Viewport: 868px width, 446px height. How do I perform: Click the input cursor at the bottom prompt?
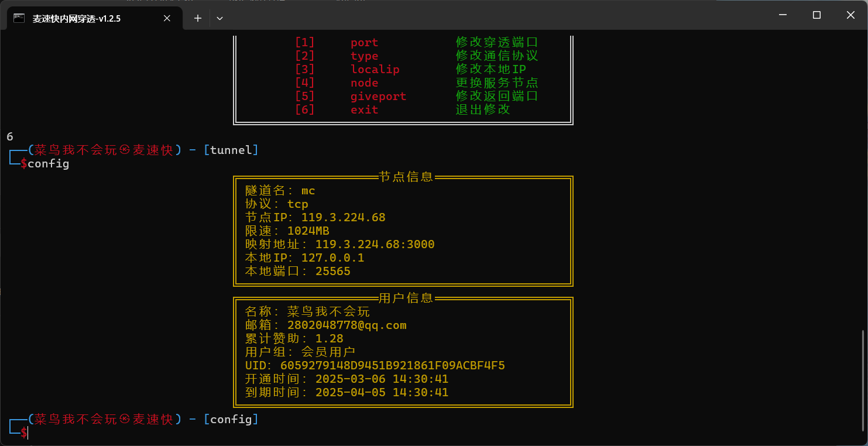(x=28, y=433)
